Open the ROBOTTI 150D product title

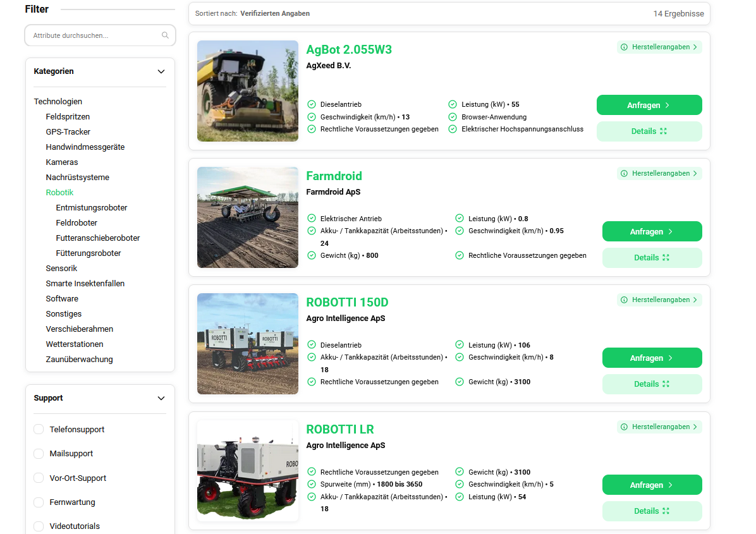[347, 302]
